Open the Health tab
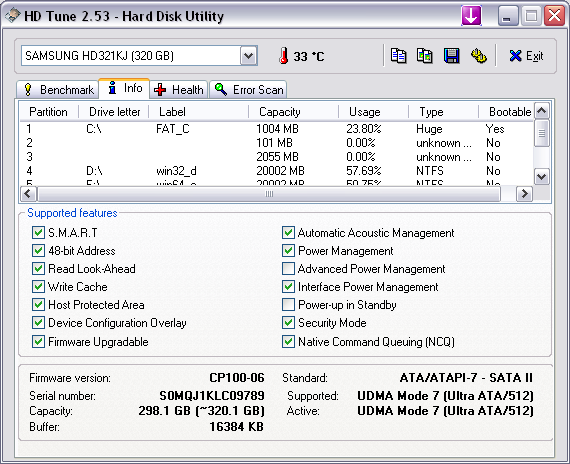 tap(178, 89)
